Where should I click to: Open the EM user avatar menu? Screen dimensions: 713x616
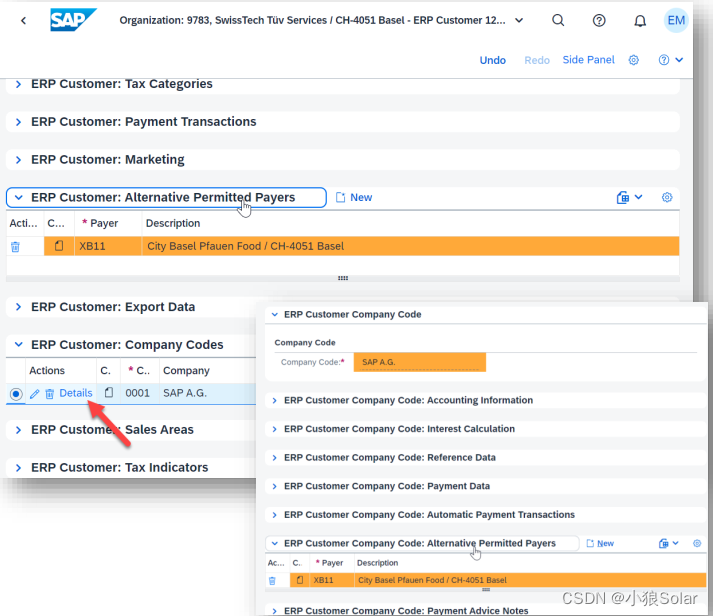676,20
